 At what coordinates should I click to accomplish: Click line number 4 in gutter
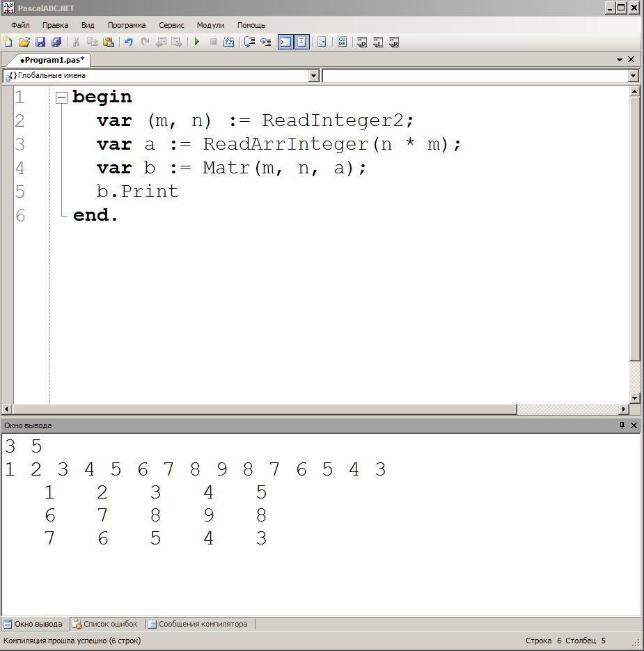(x=19, y=168)
